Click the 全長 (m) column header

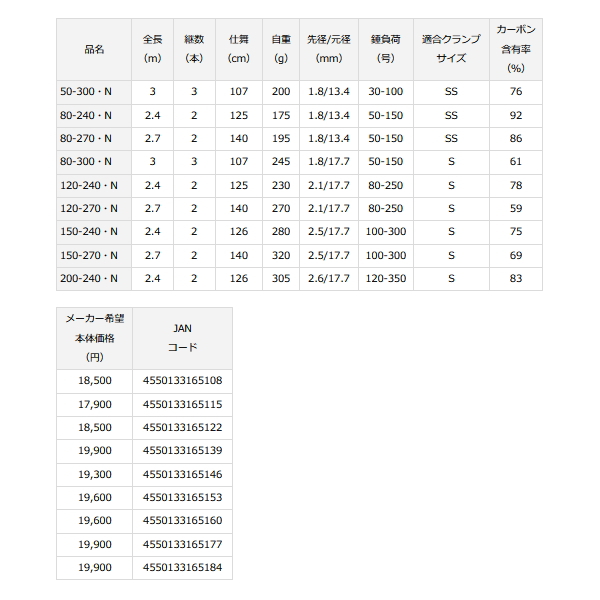(153, 49)
